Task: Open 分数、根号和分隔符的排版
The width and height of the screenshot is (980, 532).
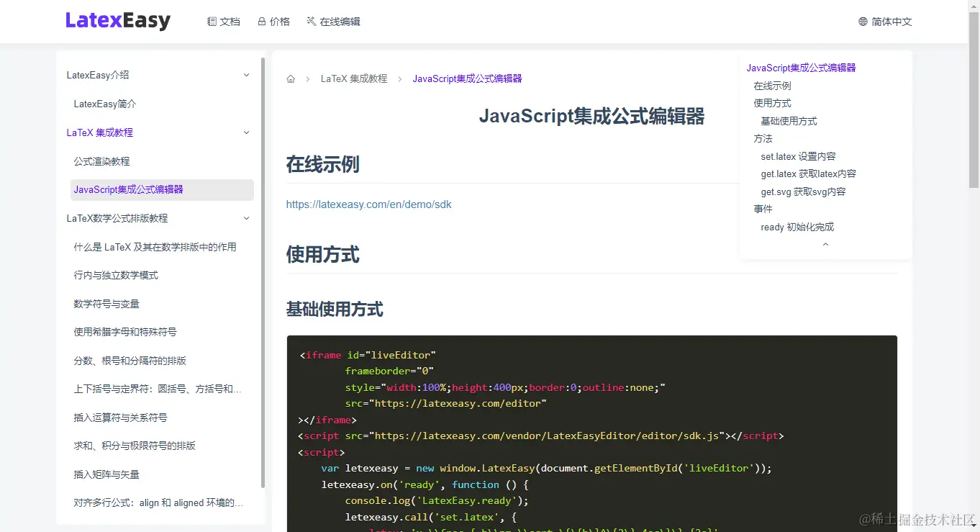Action: [x=130, y=361]
